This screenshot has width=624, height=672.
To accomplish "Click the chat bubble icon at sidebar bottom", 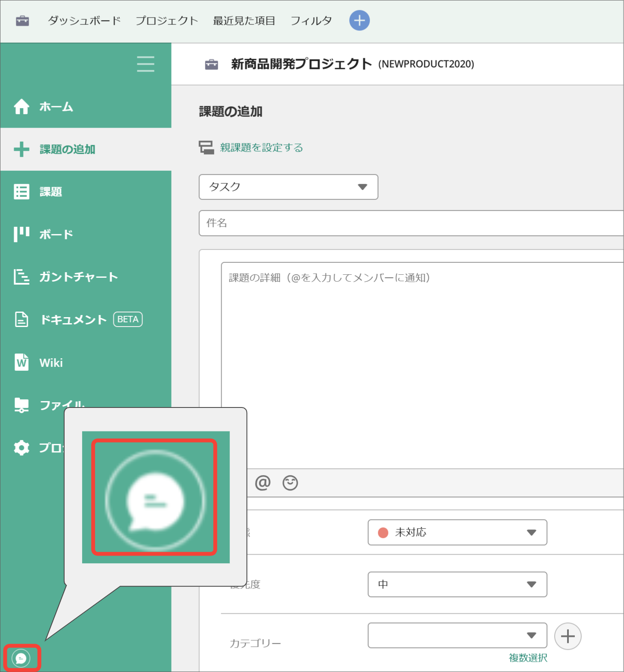I will tap(21, 658).
